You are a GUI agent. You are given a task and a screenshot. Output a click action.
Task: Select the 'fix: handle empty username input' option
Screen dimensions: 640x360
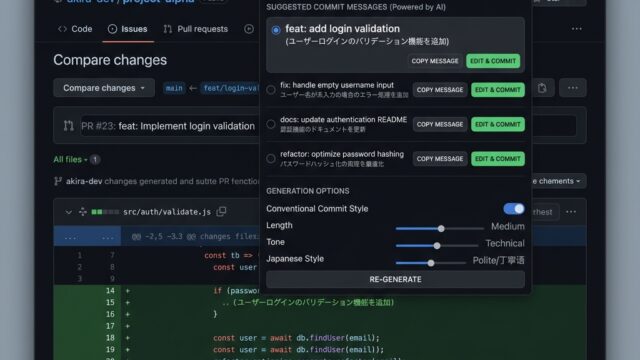pyautogui.click(x=271, y=90)
